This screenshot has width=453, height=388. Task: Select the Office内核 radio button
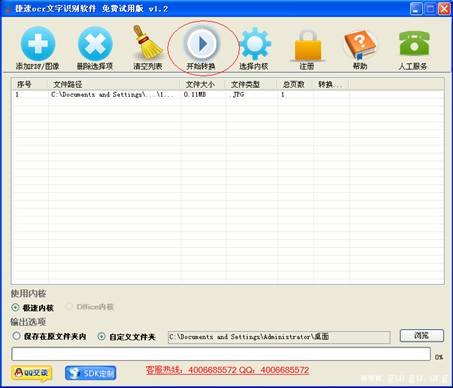pos(69,307)
